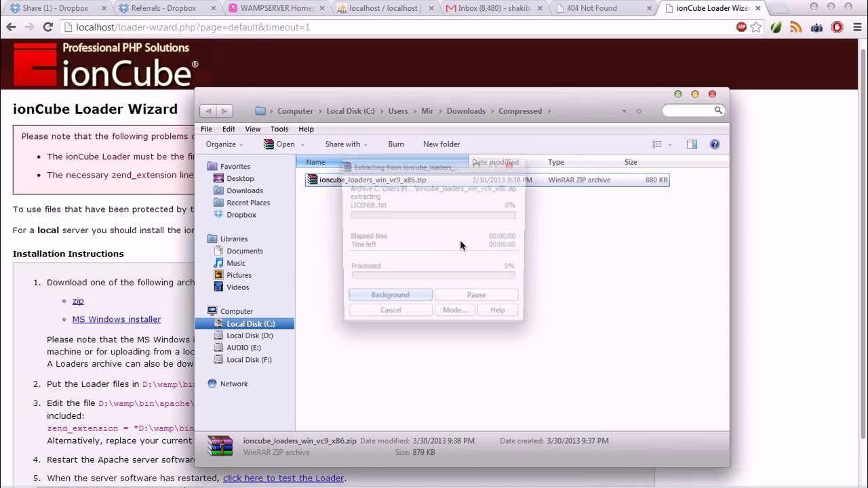Click Pause in the extraction dialog
Screen dimensions: 868x488
pos(476,295)
